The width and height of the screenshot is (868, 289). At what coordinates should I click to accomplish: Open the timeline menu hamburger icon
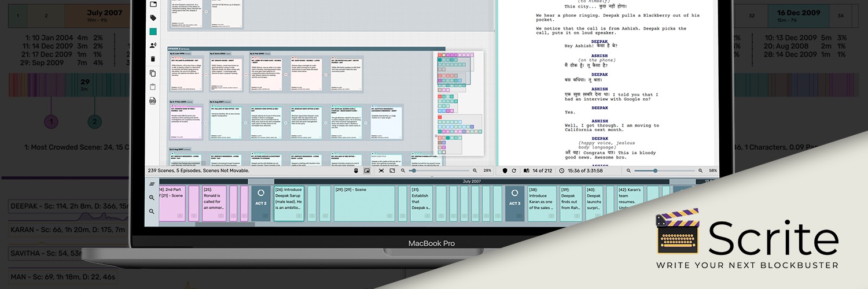click(x=152, y=184)
